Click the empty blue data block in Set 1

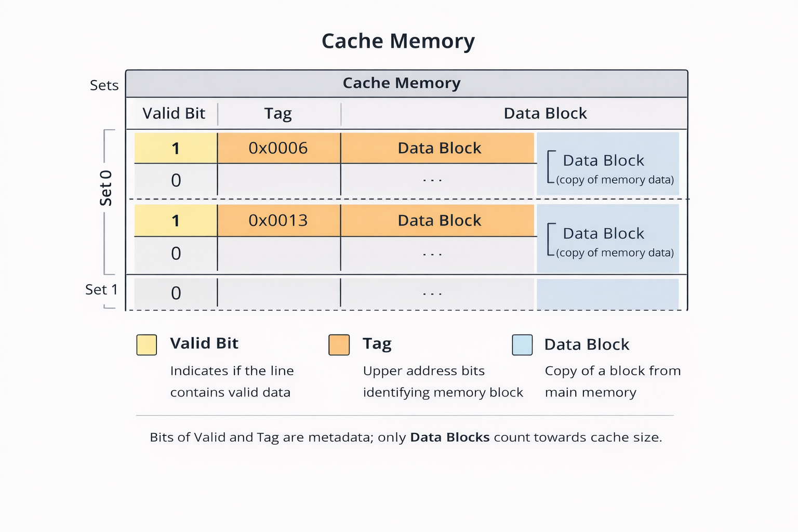pyautogui.click(x=607, y=294)
